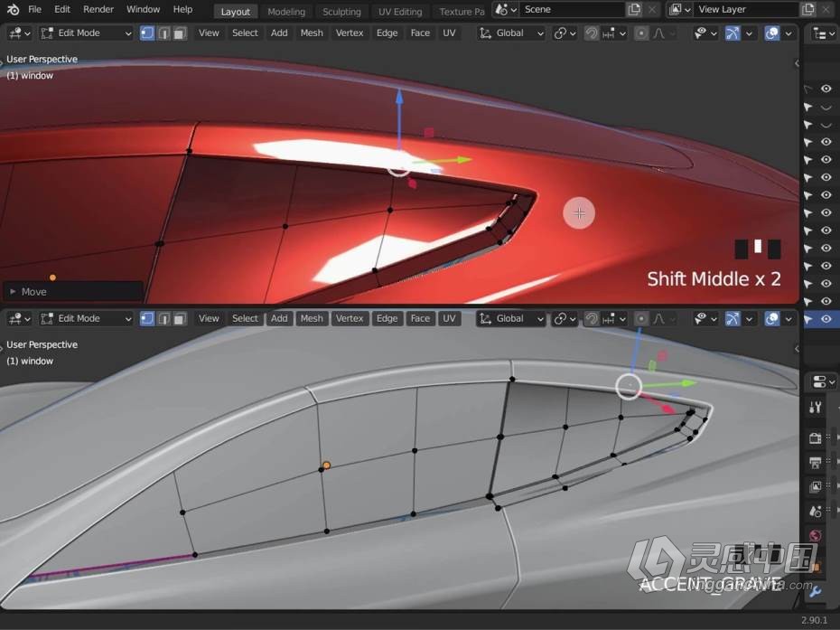Toggle proportional editing in gray car viewport

tap(640, 319)
